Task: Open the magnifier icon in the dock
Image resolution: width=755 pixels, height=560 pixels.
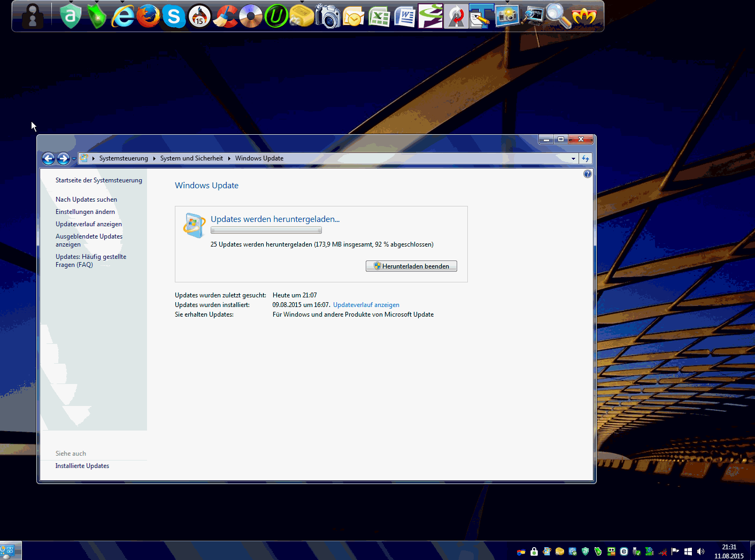Action: [557, 16]
